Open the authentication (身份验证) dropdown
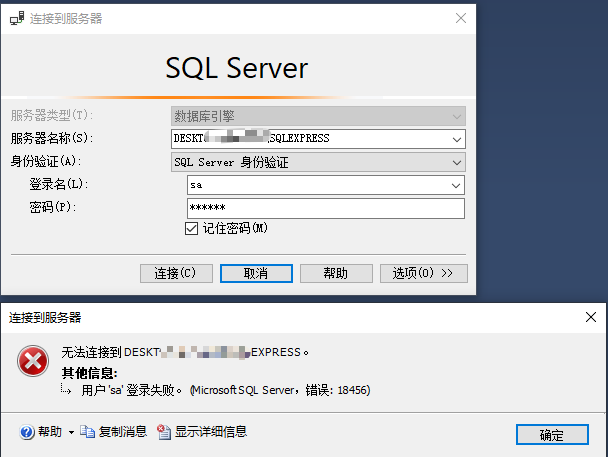Screen dimensions: 608x457 [x=457, y=162]
